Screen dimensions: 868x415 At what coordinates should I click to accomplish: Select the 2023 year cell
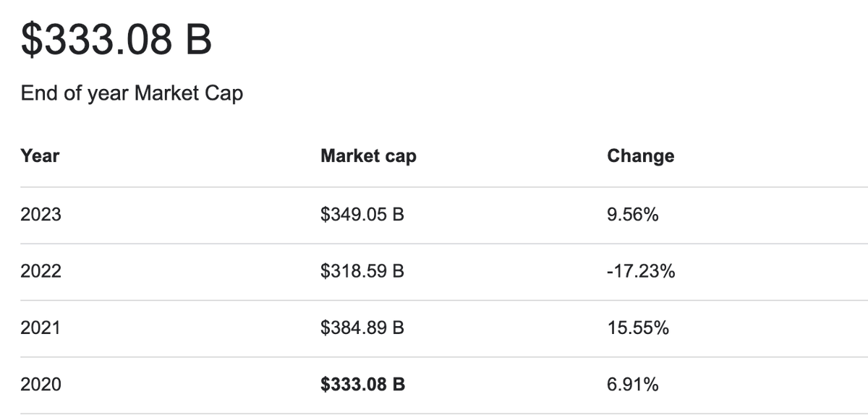click(x=41, y=215)
